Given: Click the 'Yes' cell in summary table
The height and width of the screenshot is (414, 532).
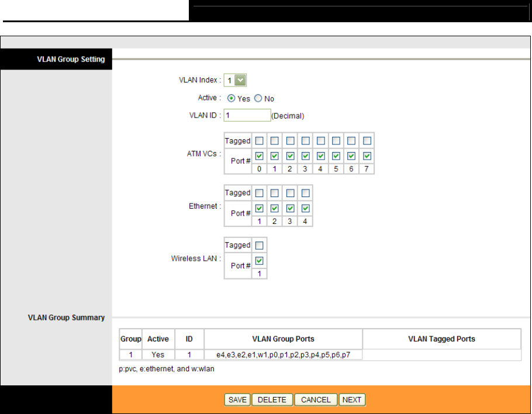Looking at the screenshot, I should 158,354.
